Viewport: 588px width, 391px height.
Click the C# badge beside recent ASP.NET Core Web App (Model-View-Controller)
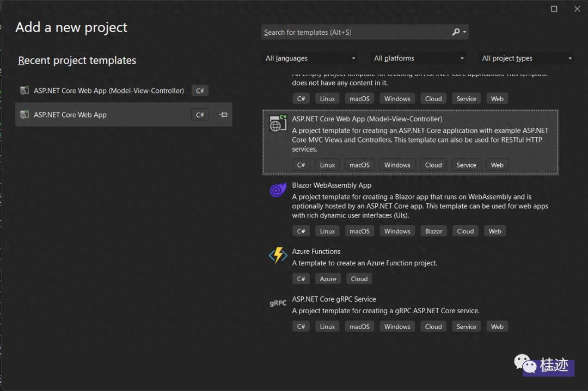click(x=200, y=90)
